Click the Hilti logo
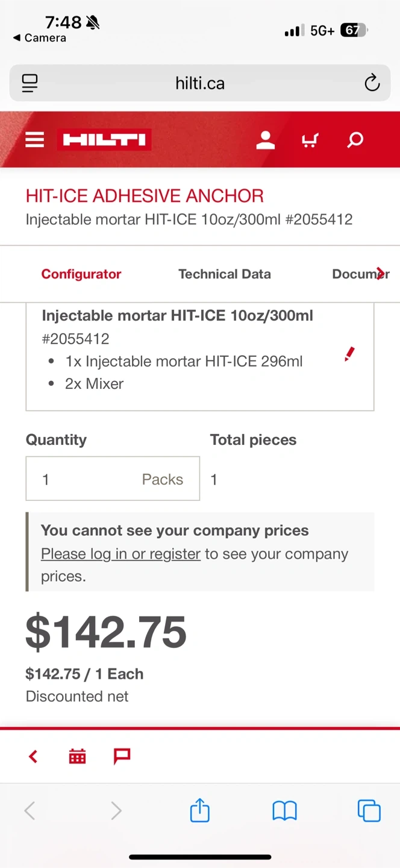Image resolution: width=400 pixels, height=868 pixels. pyautogui.click(x=104, y=140)
